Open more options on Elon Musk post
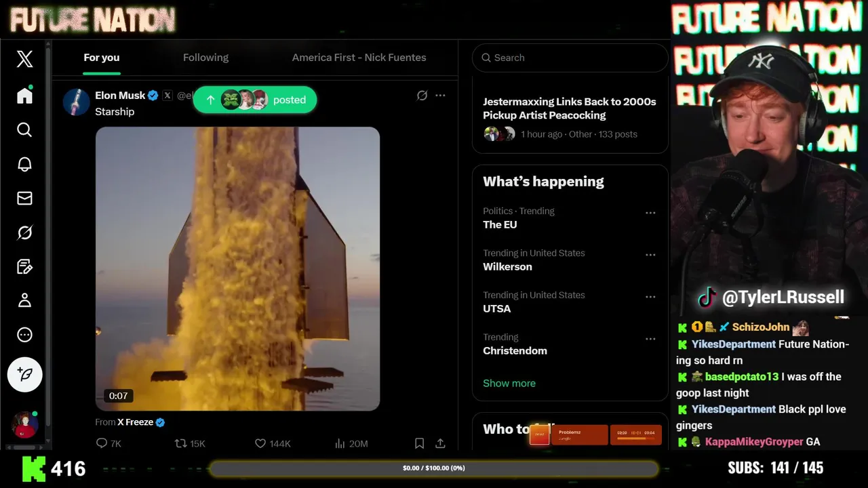868x488 pixels. point(440,96)
